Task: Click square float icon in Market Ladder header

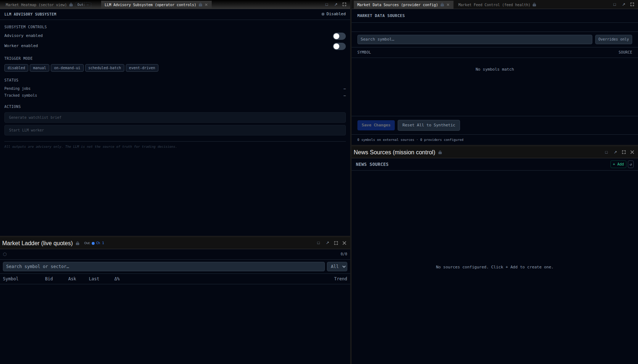Action: tap(319, 243)
